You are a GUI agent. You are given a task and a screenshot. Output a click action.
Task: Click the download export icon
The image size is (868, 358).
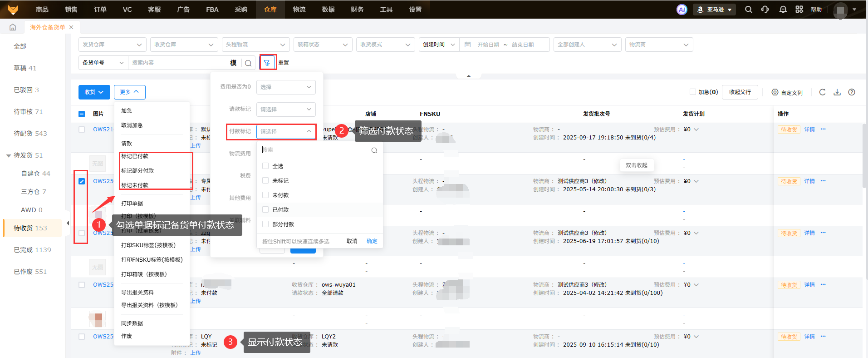837,92
